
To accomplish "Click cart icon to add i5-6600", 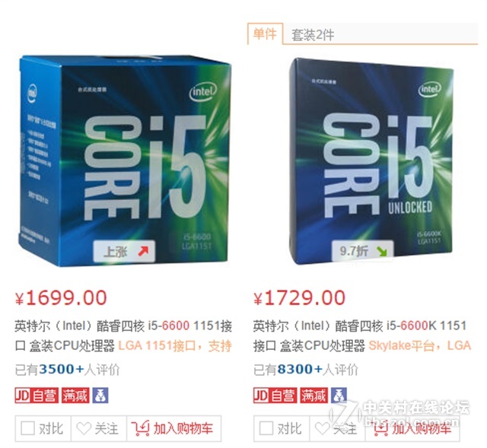I will (x=140, y=429).
